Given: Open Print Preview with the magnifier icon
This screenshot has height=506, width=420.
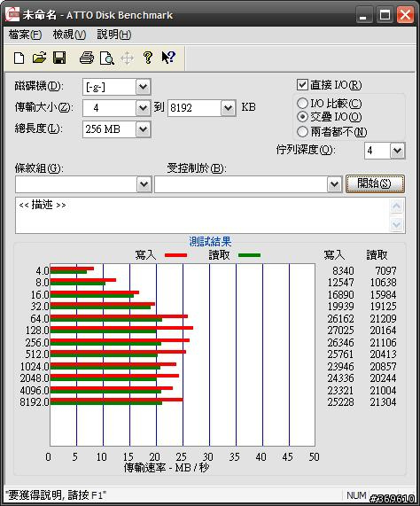Looking at the screenshot, I should pyautogui.click(x=107, y=58).
